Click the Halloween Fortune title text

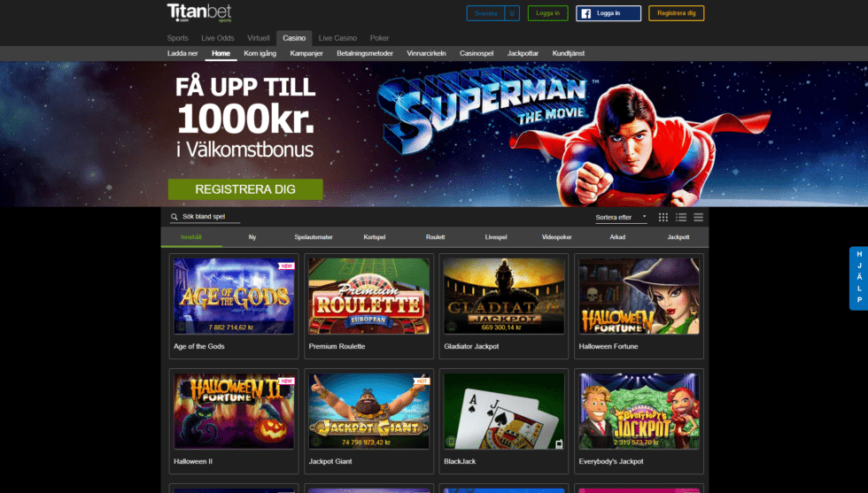(608, 346)
